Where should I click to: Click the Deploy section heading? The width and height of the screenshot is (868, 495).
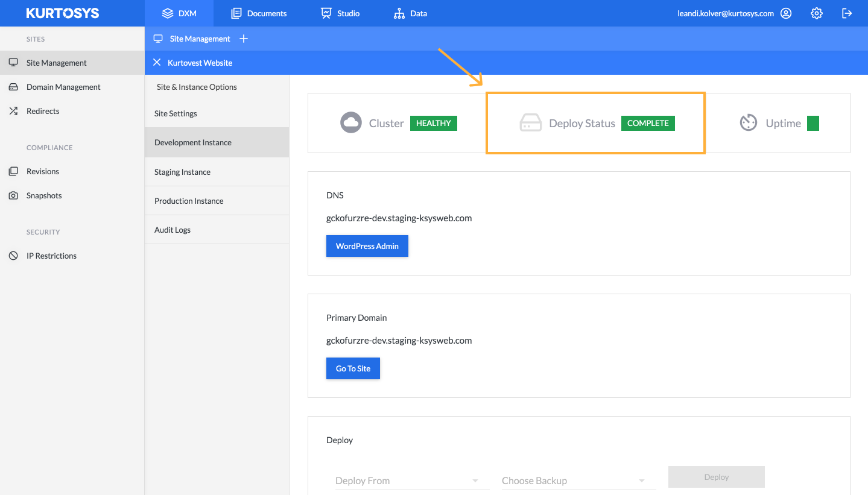[x=340, y=440]
